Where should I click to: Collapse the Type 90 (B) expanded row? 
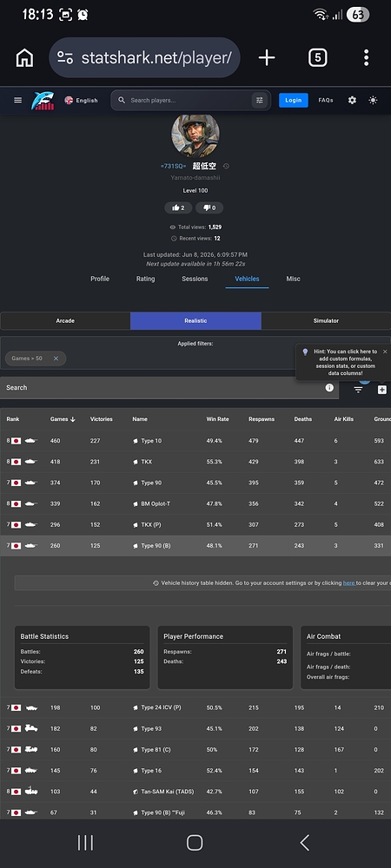tap(195, 546)
